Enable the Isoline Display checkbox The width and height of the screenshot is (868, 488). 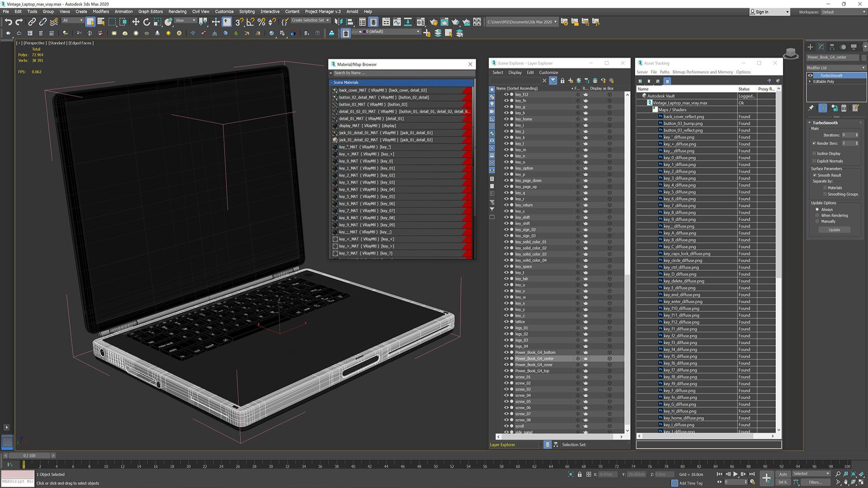(x=814, y=154)
